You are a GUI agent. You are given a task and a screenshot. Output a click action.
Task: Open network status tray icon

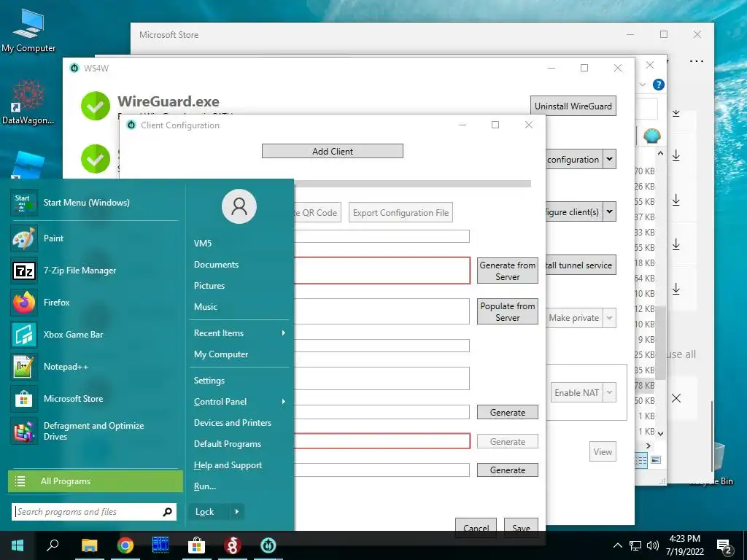635,545
